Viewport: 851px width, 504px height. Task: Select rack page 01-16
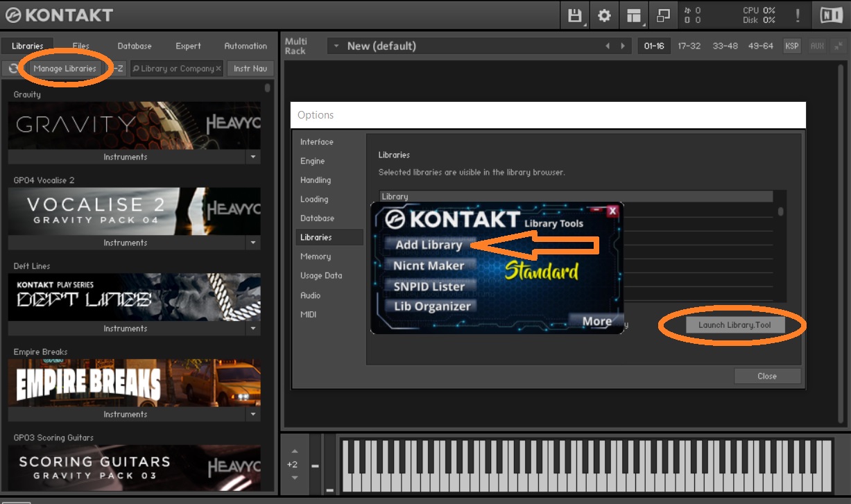(654, 46)
